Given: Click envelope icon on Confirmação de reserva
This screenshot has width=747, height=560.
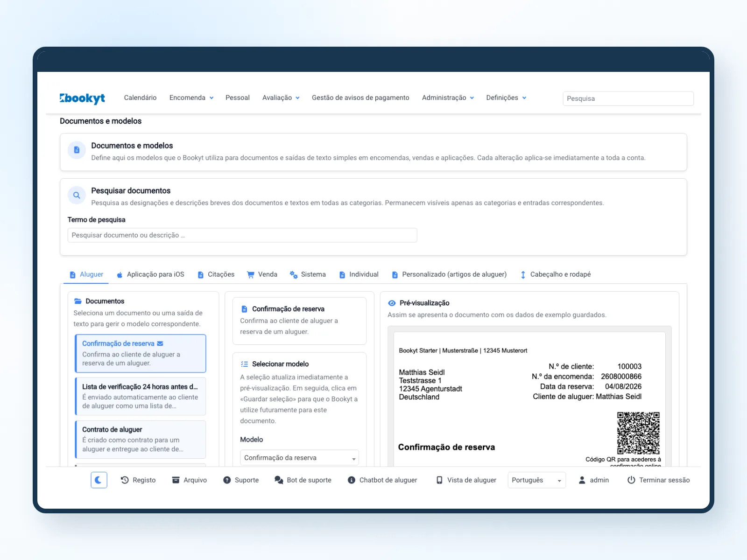Looking at the screenshot, I should tap(160, 343).
